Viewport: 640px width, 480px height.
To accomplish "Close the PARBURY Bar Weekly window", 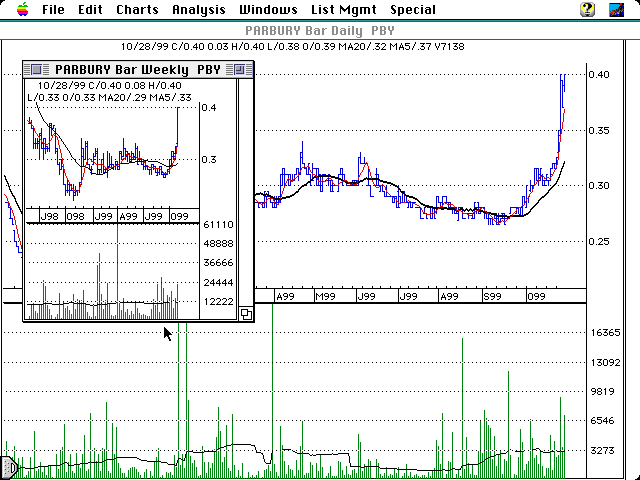I will coord(36,69).
